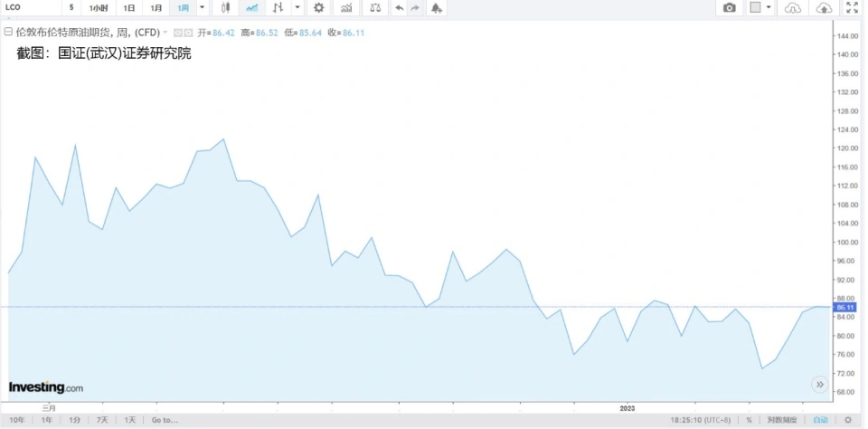Open the bar style dropdown arrow
This screenshot has width=868, height=429.
pos(297,8)
